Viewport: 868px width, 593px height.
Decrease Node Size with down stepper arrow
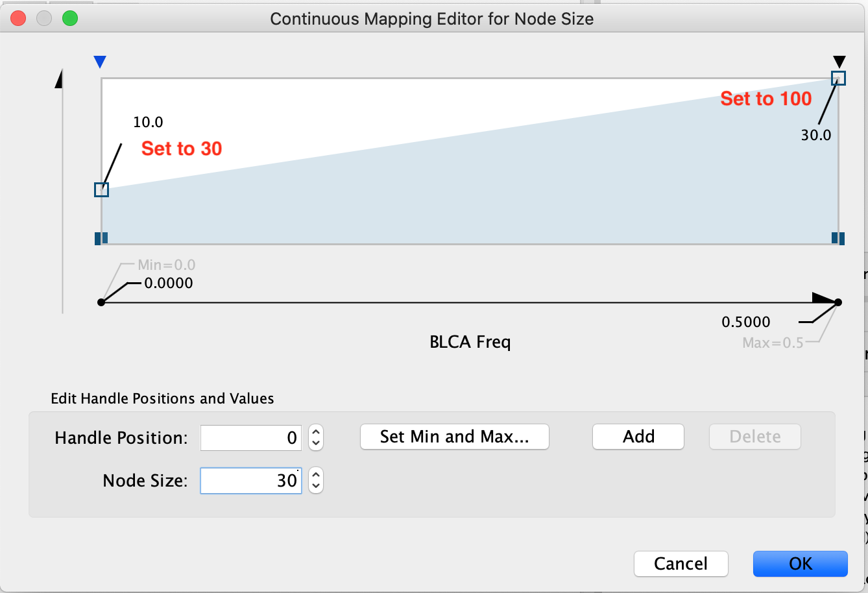pyautogui.click(x=316, y=486)
